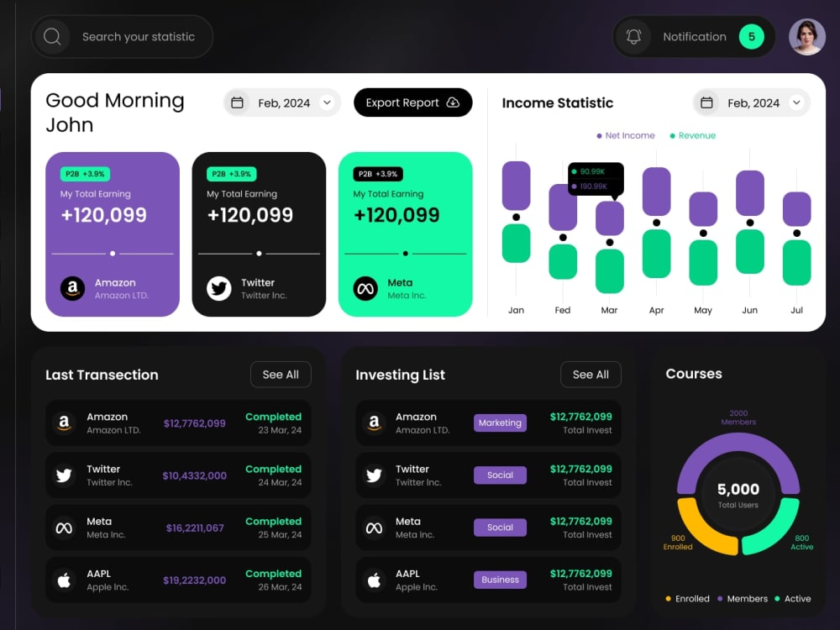Viewport: 840px width, 630px height.
Task: Click calendar icon beside Good Morning date
Action: (238, 102)
